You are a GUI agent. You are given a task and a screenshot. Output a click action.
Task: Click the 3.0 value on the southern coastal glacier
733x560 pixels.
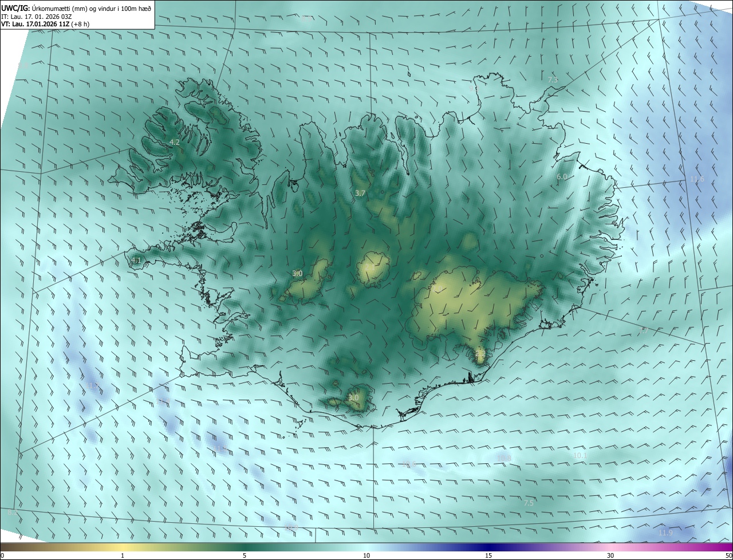coord(353,397)
